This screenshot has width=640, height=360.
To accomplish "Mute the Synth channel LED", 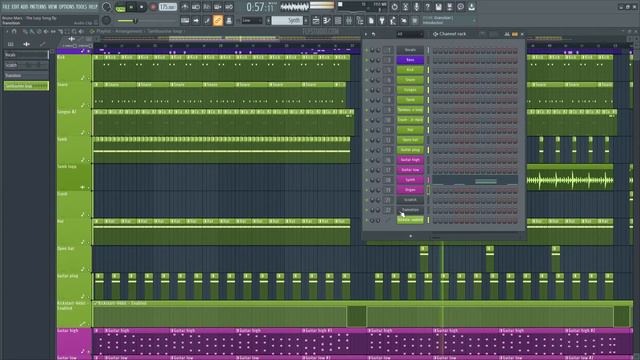I will (367, 180).
